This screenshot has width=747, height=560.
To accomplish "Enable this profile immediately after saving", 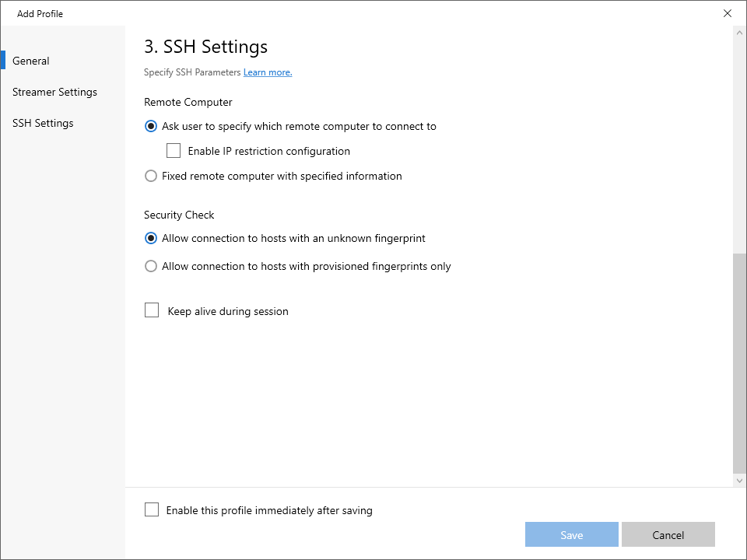I will click(152, 509).
